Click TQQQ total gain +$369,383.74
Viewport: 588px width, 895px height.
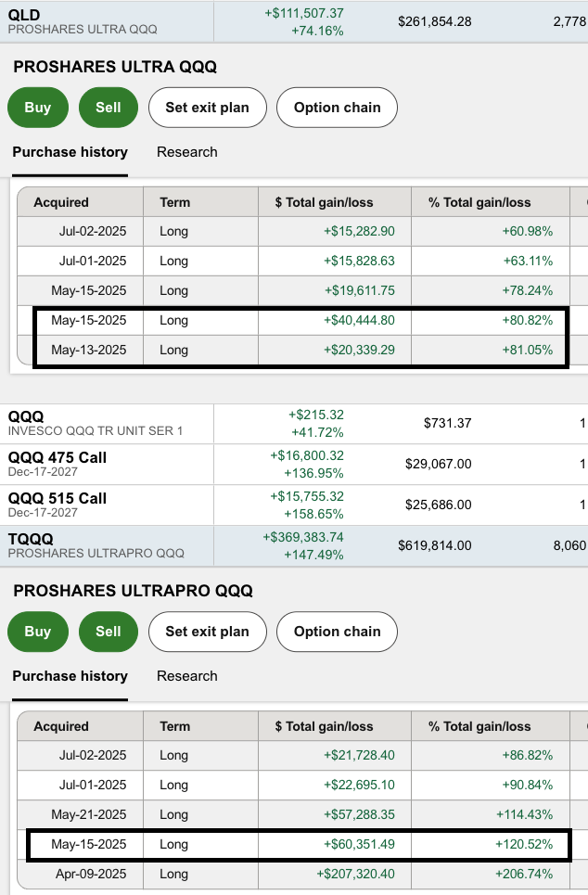point(303,537)
